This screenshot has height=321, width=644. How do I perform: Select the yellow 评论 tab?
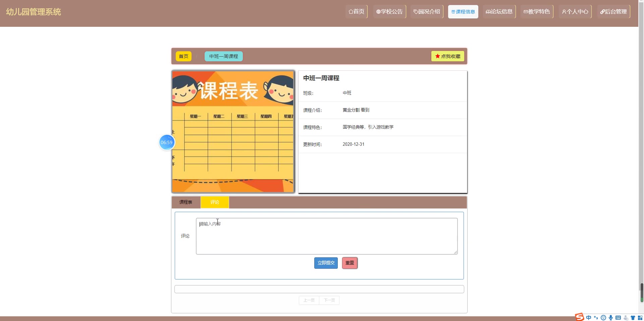point(215,202)
